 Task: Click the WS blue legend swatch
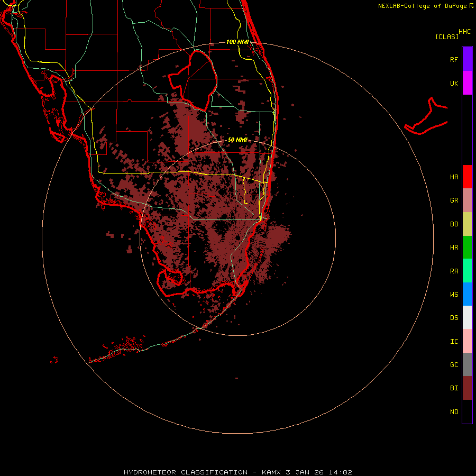click(467, 294)
